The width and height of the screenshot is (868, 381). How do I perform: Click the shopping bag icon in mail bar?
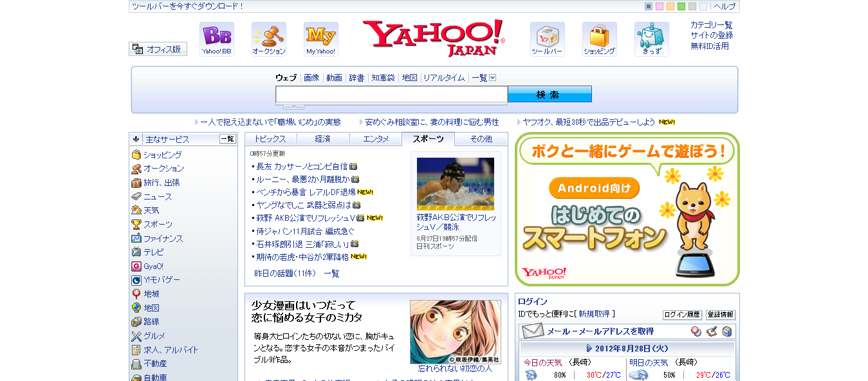tap(727, 331)
